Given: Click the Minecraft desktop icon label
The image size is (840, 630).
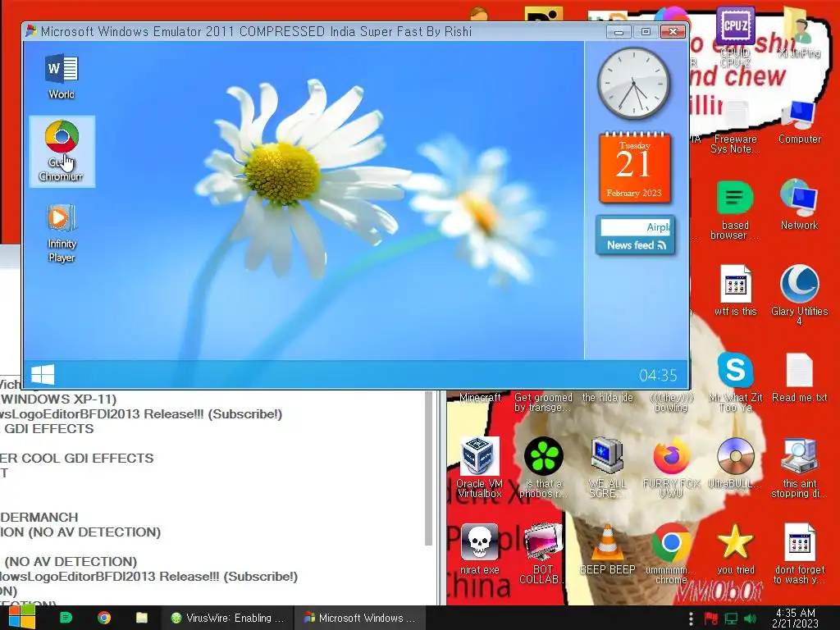Looking at the screenshot, I should [x=480, y=398].
